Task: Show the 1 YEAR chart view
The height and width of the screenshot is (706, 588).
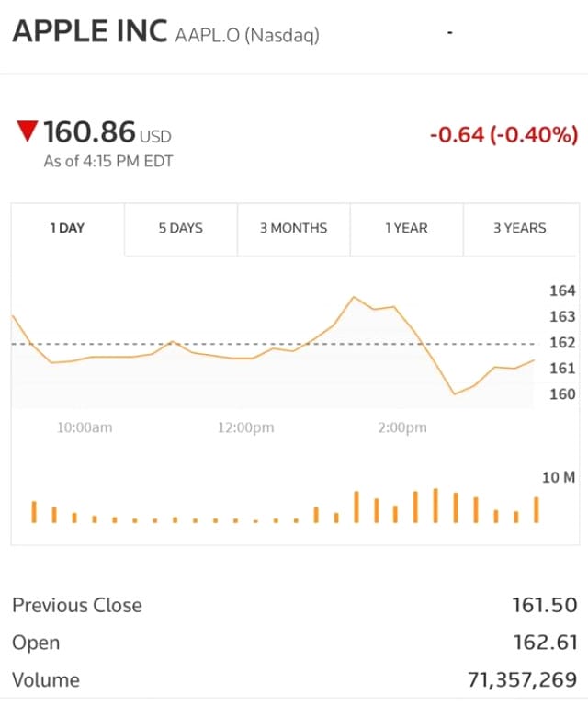Action: 406,228
